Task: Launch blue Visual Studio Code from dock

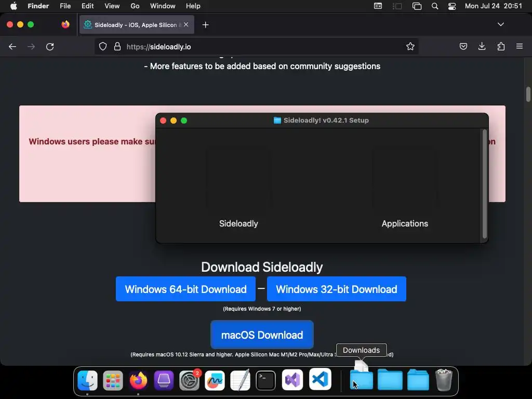Action: pyautogui.click(x=320, y=379)
